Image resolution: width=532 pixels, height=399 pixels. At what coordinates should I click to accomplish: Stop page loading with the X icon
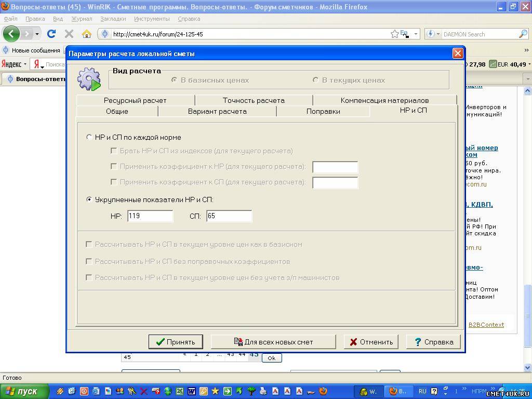coord(69,34)
